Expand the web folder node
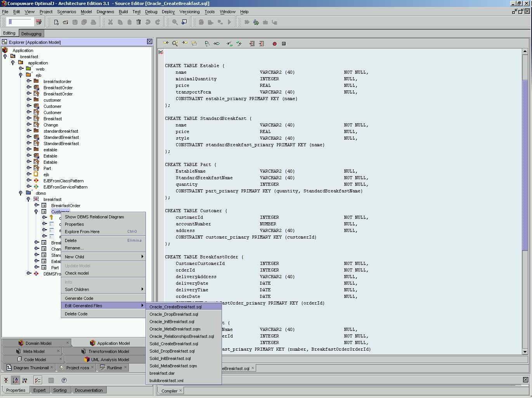 (x=21, y=69)
